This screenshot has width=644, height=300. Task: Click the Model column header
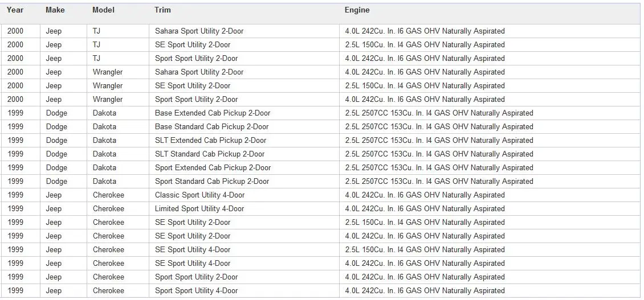[x=103, y=10]
